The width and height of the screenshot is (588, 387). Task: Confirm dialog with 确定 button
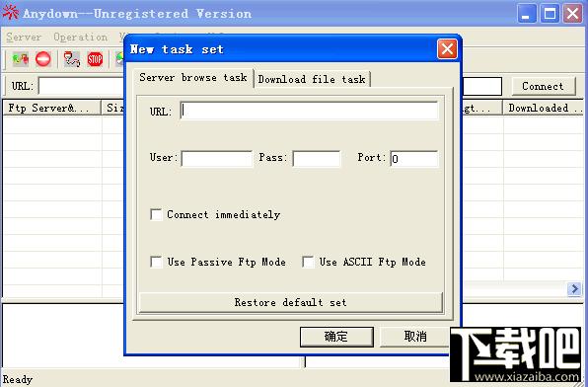[x=336, y=337]
